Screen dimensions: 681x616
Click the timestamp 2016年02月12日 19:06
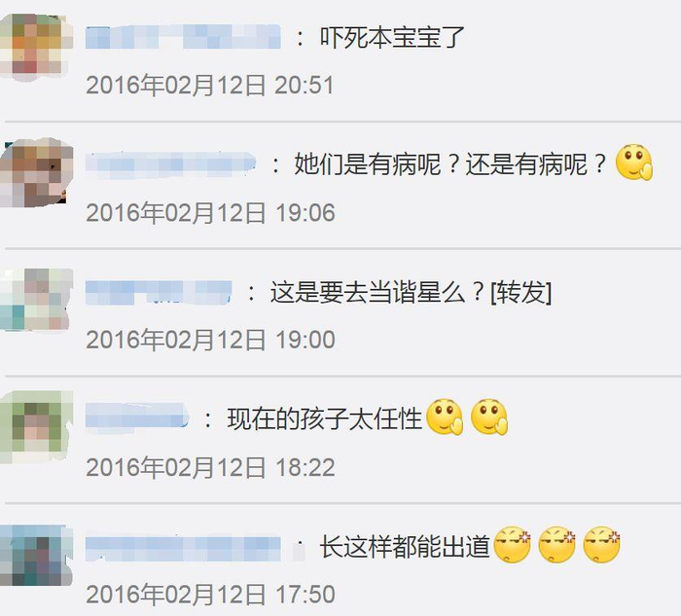point(211,212)
